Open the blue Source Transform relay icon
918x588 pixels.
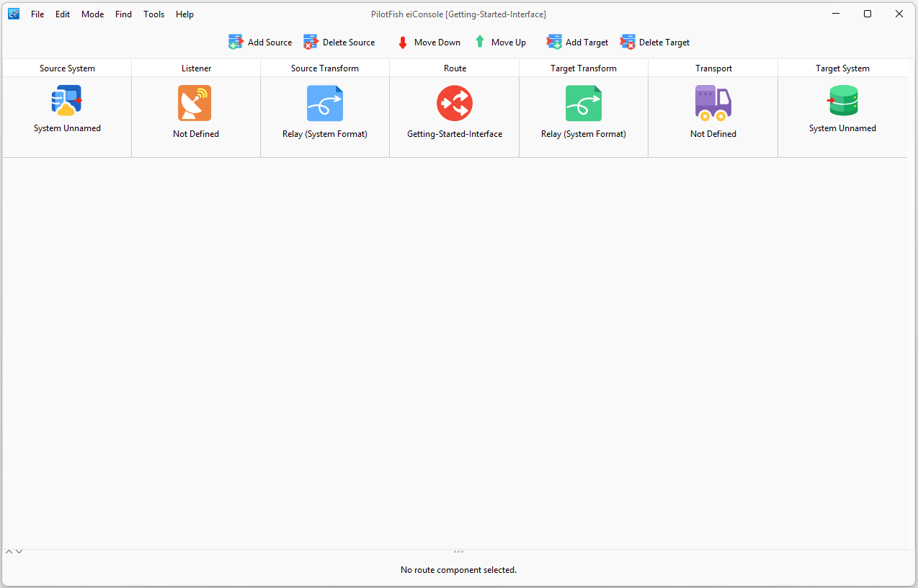325,103
